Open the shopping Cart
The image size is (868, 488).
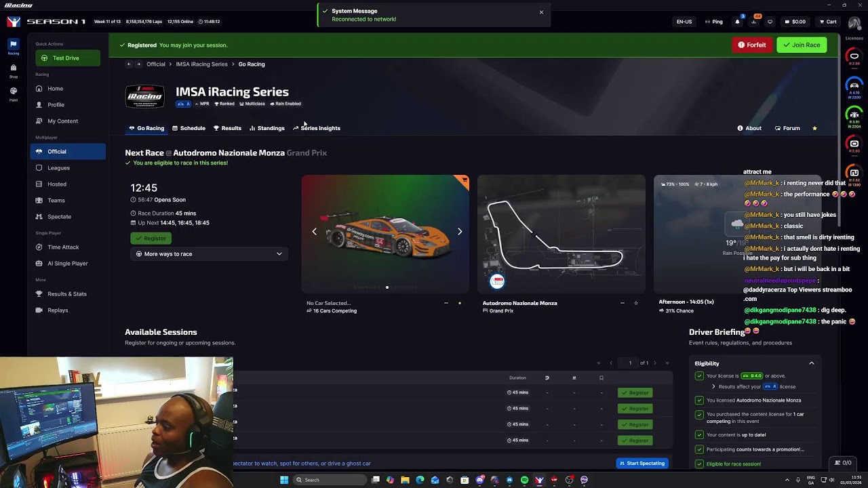click(x=827, y=22)
